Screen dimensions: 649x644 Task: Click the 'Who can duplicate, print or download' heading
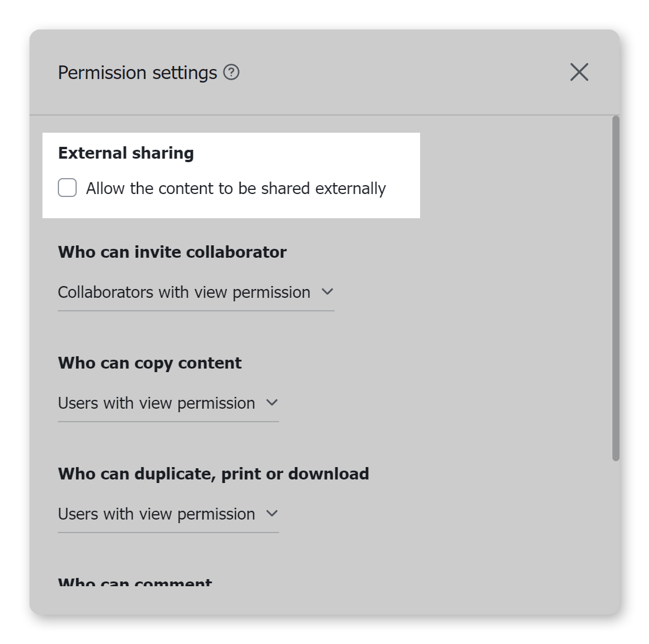point(214,474)
